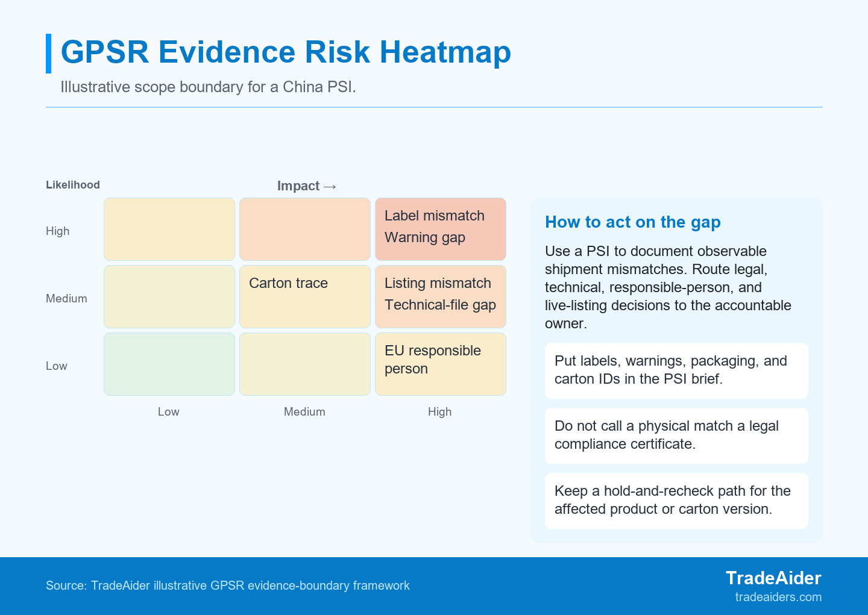
Task: Click the 'High' impact column label
Action: tap(440, 412)
